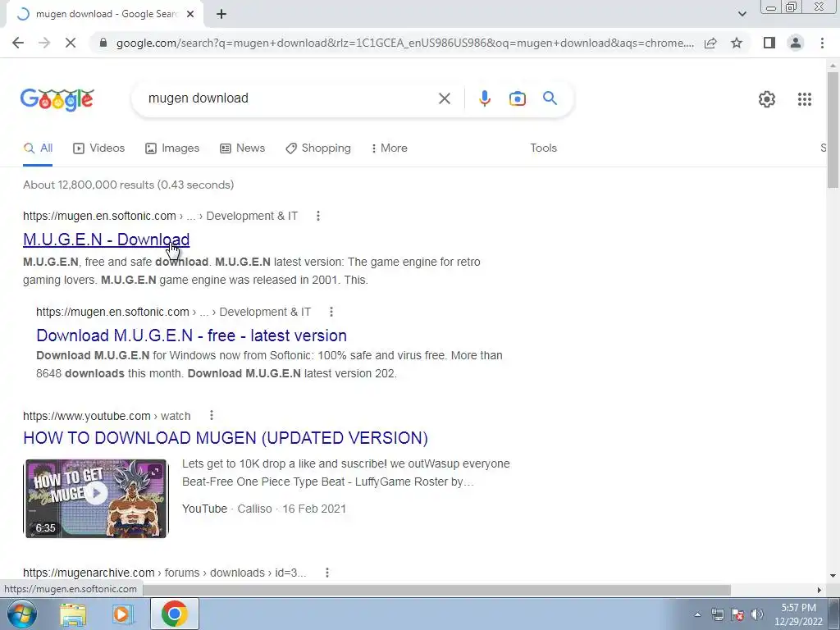Image resolution: width=840 pixels, height=630 pixels.
Task: Click the scroll right arrow
Action: 819,590
